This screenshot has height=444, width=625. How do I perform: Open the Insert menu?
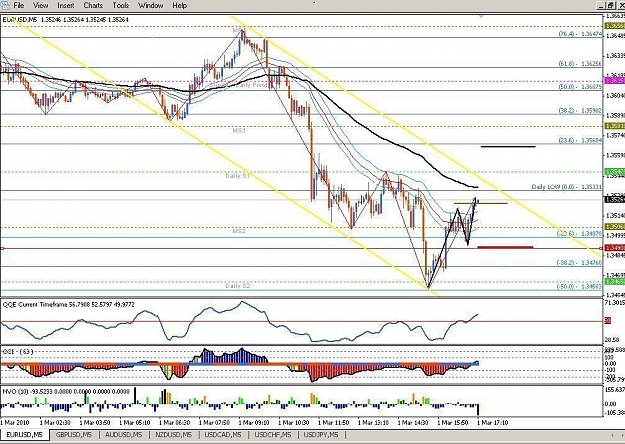click(x=66, y=6)
